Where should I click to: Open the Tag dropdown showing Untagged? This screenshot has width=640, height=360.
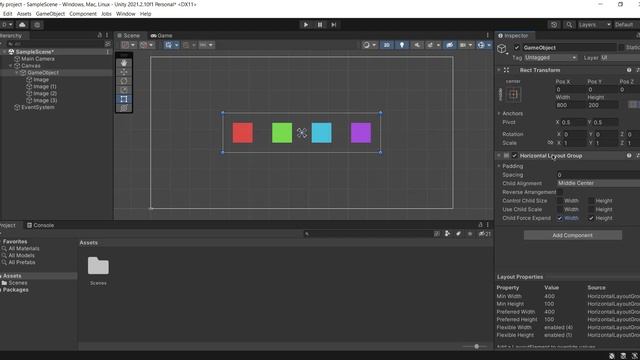coord(551,58)
